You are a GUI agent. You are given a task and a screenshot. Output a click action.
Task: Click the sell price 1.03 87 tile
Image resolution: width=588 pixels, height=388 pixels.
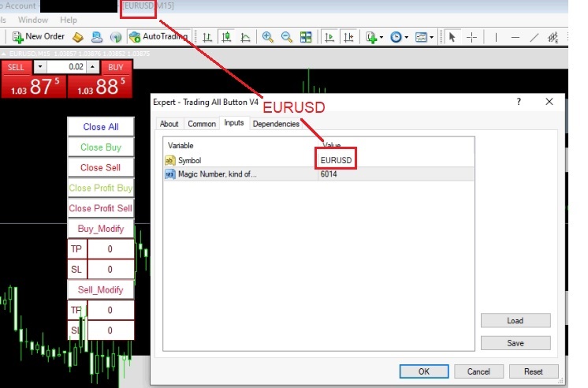pos(34,86)
